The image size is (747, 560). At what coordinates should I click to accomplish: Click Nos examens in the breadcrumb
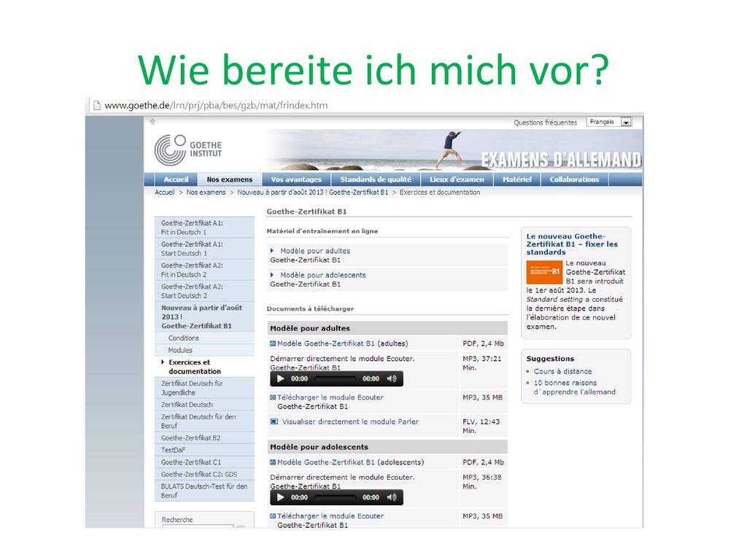pyautogui.click(x=206, y=192)
